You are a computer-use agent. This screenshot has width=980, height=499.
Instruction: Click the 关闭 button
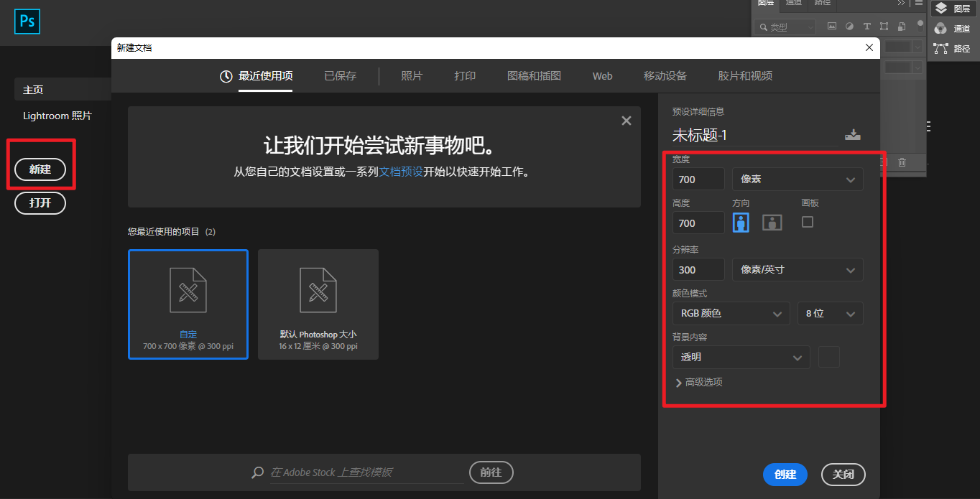[x=843, y=475]
